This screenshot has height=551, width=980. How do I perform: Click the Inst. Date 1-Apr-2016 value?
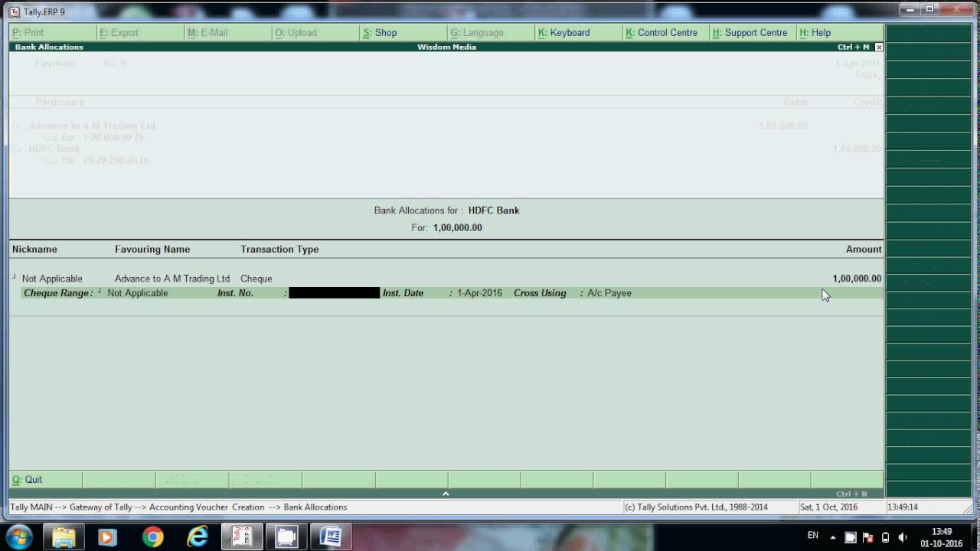click(x=480, y=293)
